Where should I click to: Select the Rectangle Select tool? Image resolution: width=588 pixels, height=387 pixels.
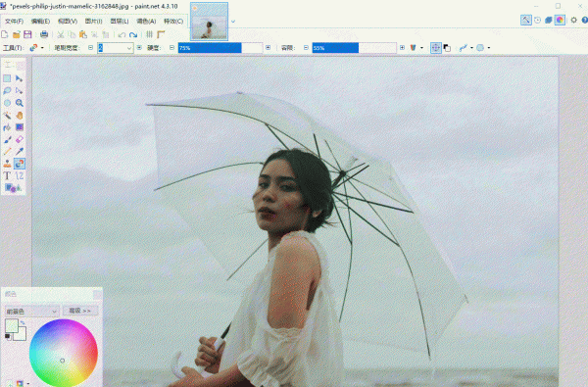pos(7,78)
